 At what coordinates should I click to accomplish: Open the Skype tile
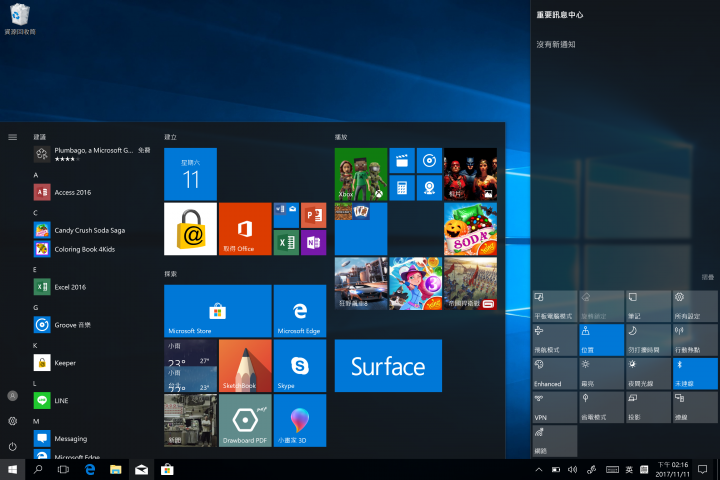[x=300, y=366]
